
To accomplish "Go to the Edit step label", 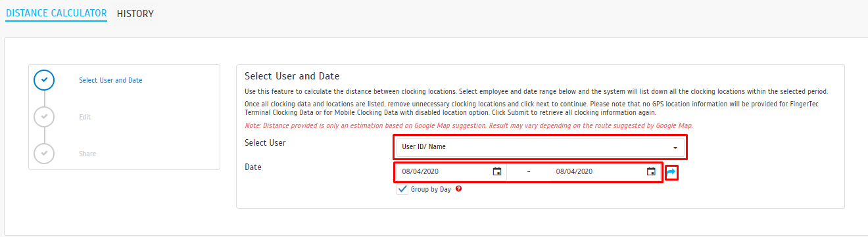I will pos(85,117).
